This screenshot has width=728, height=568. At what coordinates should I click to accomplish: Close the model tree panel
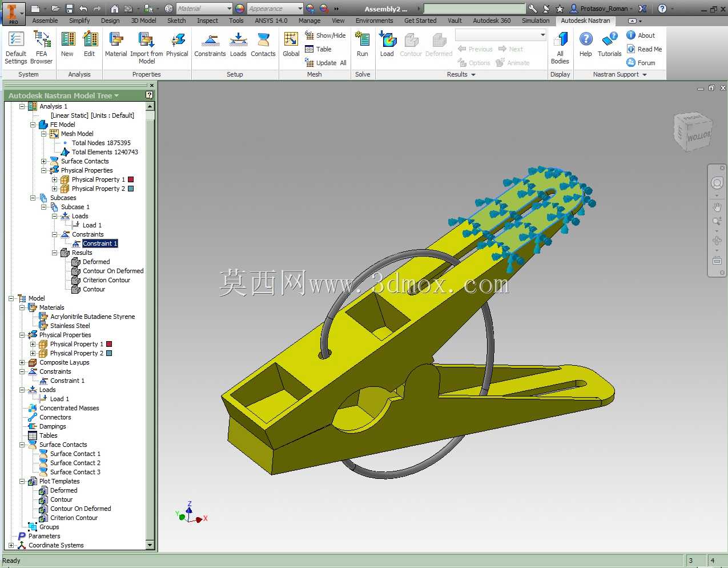[151, 85]
